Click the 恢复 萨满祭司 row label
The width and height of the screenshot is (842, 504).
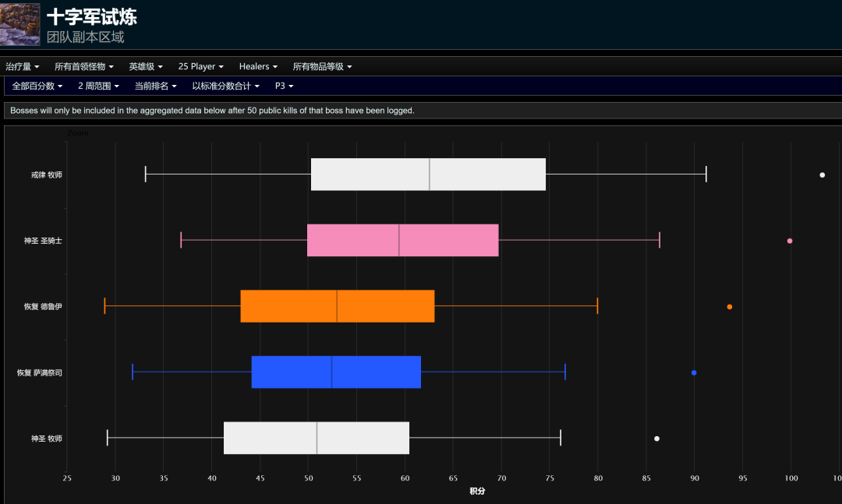point(40,372)
